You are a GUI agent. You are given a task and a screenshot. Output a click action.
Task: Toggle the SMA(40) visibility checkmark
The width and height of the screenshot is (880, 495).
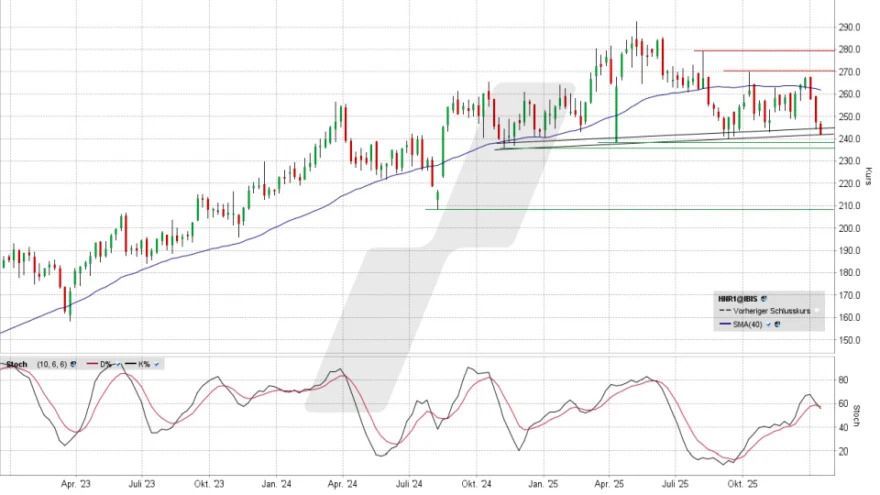point(766,324)
